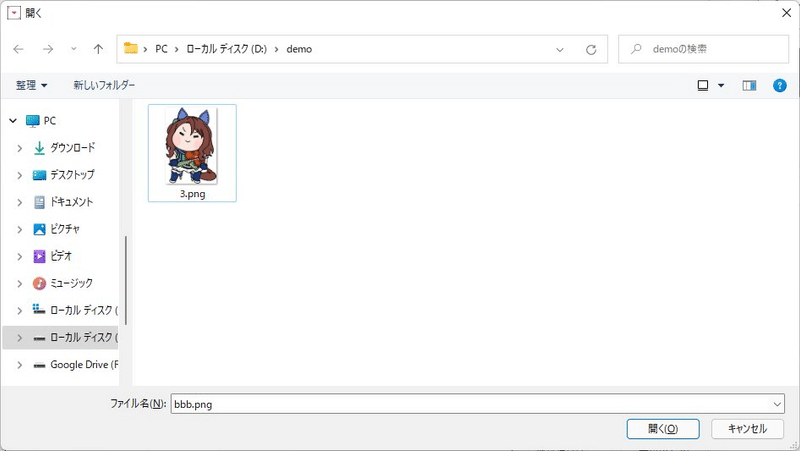Click the 開く(O) button

(663, 429)
